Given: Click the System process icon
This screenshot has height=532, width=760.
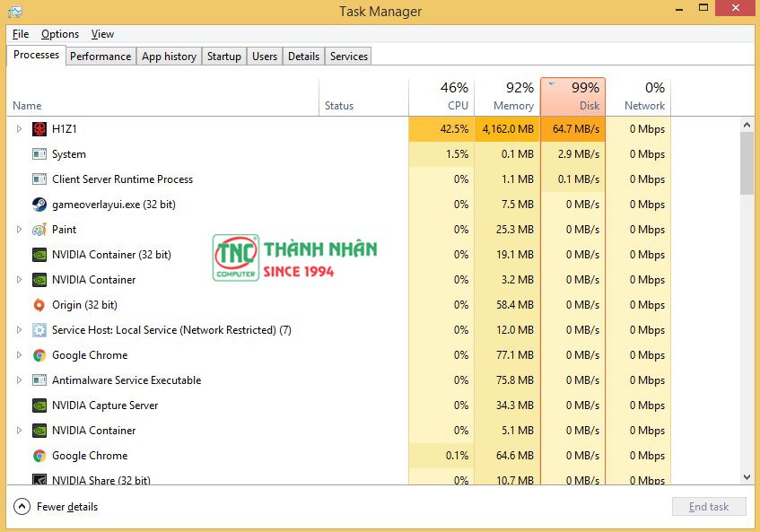Looking at the screenshot, I should 39,154.
